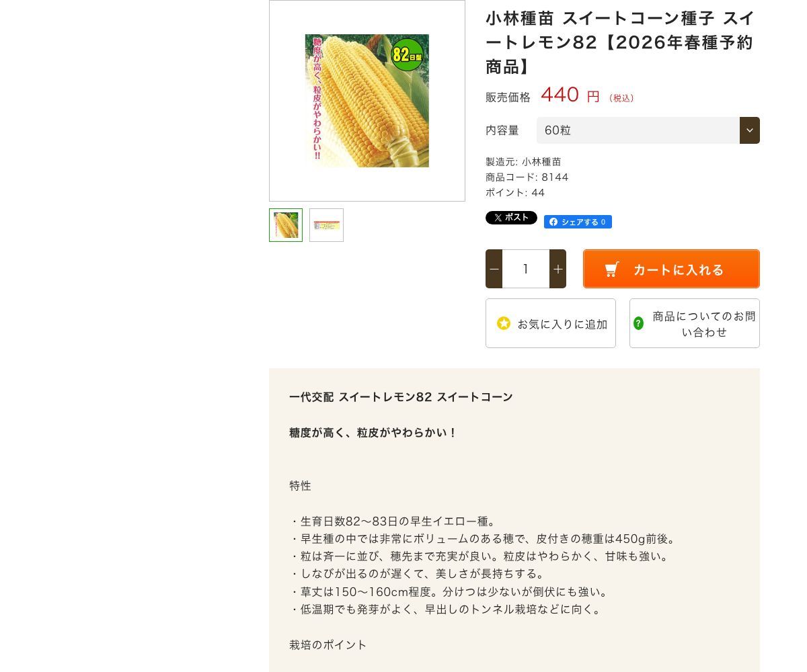The height and width of the screenshot is (672, 807).
Task: Select the second product thumbnail image
Action: point(326,225)
